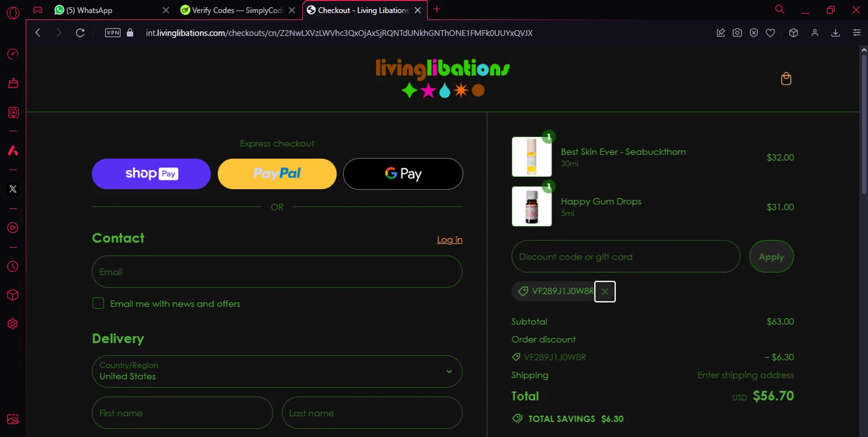The image size is (868, 437).
Task: Open X (Twitter) sidebar icon
Action: (x=13, y=189)
